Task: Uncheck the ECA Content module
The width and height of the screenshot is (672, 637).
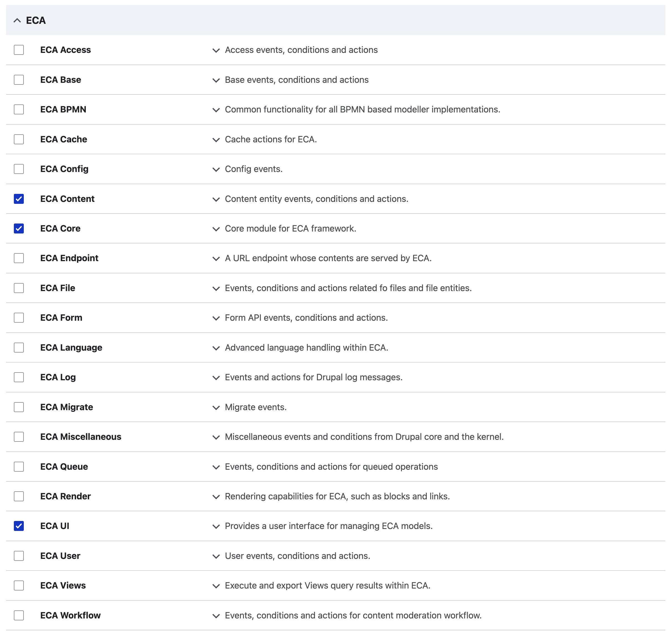Action: click(19, 199)
